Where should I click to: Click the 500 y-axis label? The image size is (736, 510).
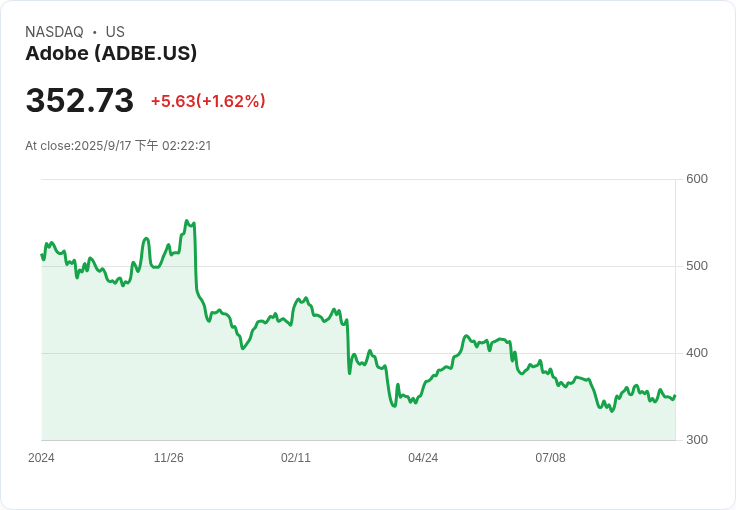(x=697, y=266)
